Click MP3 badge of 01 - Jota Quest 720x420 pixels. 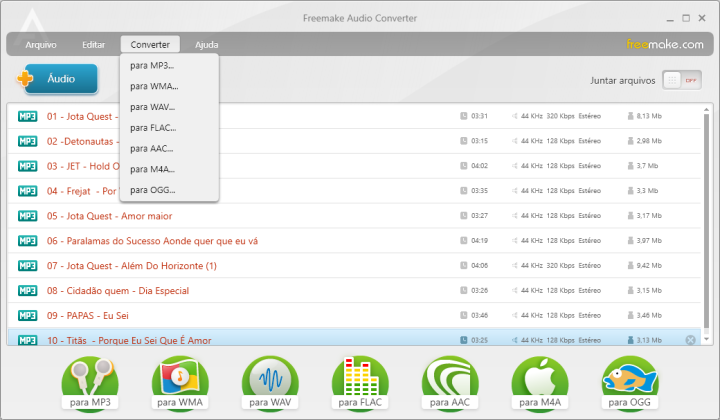(28, 116)
